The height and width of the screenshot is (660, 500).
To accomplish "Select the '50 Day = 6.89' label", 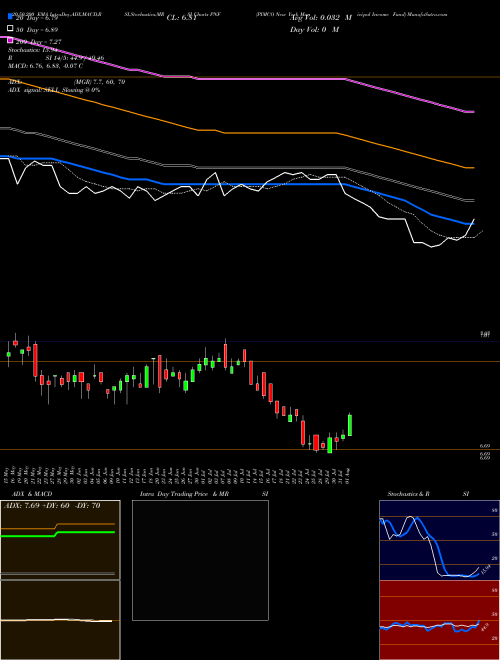I will (37, 30).
